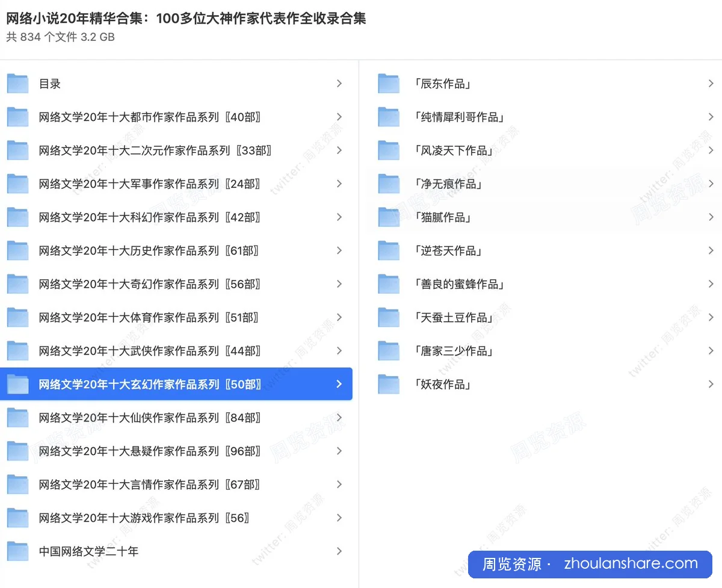Click the 共 834 个文件 3.2 GB summary text
The image size is (722, 588).
point(61,37)
